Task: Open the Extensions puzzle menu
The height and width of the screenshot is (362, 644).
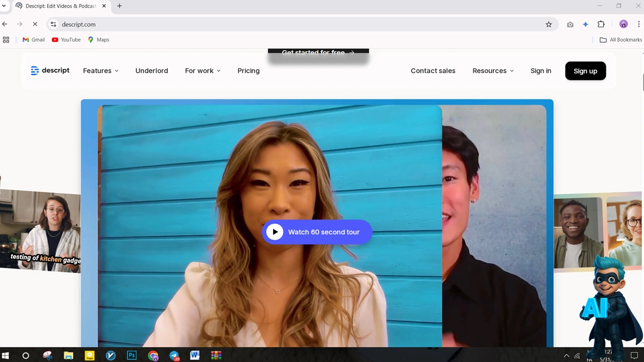Action: click(x=601, y=24)
